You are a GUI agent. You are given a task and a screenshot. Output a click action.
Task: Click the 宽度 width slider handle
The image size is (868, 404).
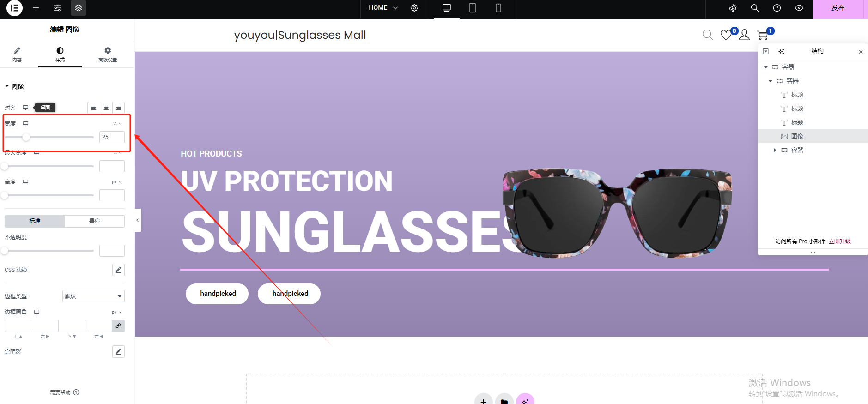tap(26, 137)
